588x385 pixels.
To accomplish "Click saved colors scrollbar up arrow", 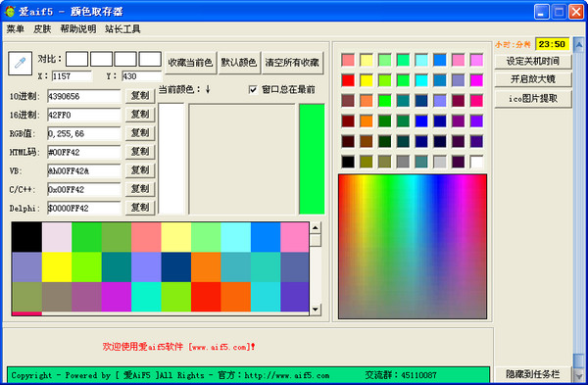I will coord(316,227).
